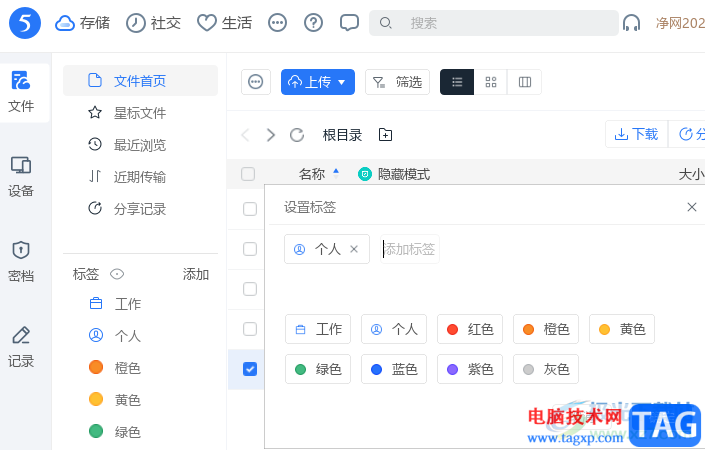Check the third file row checkbox
Image resolution: width=705 pixels, height=450 pixels.
coord(250,289)
